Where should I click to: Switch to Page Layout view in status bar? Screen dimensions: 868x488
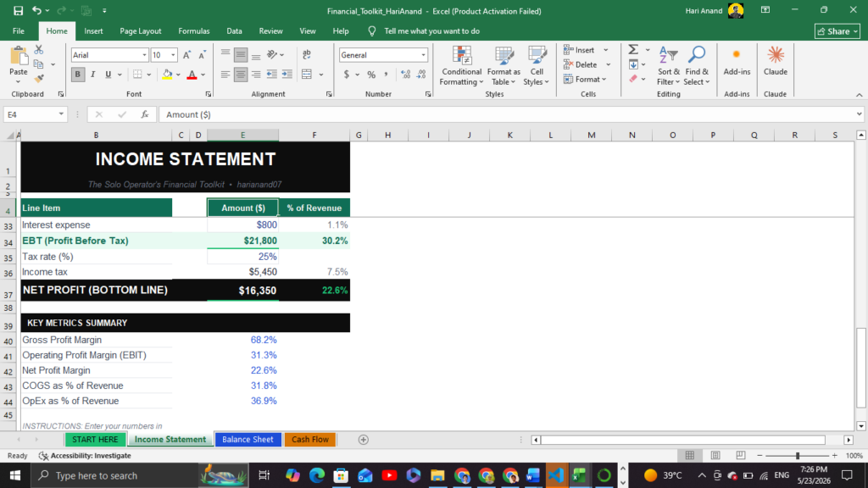(715, 455)
